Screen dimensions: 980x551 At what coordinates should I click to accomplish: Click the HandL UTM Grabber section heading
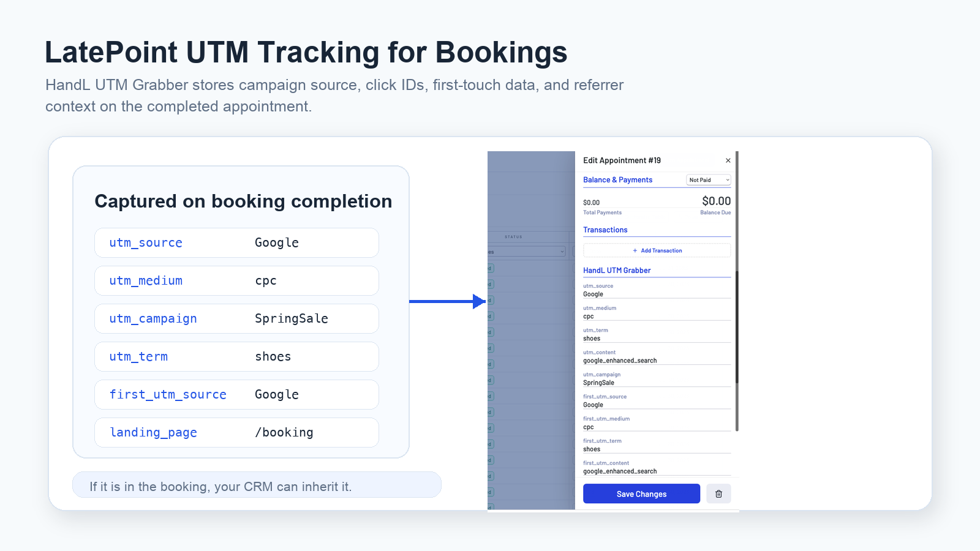(x=617, y=271)
